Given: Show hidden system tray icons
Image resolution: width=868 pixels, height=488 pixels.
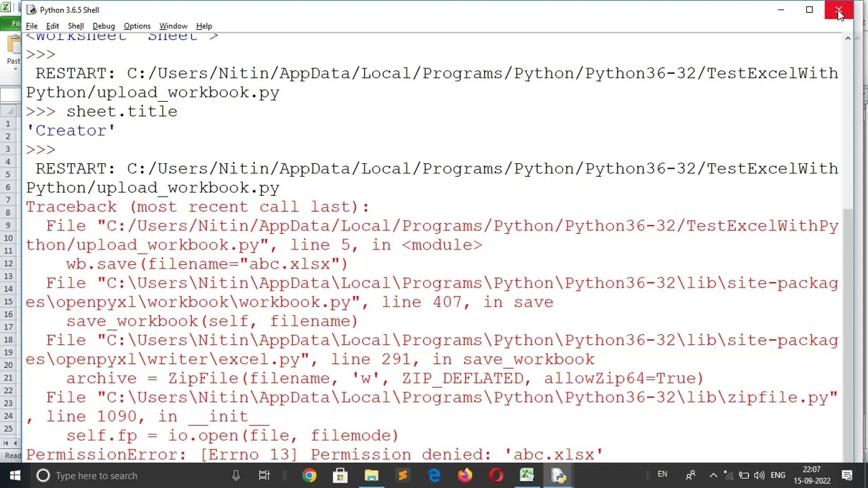Looking at the screenshot, I should [x=713, y=475].
